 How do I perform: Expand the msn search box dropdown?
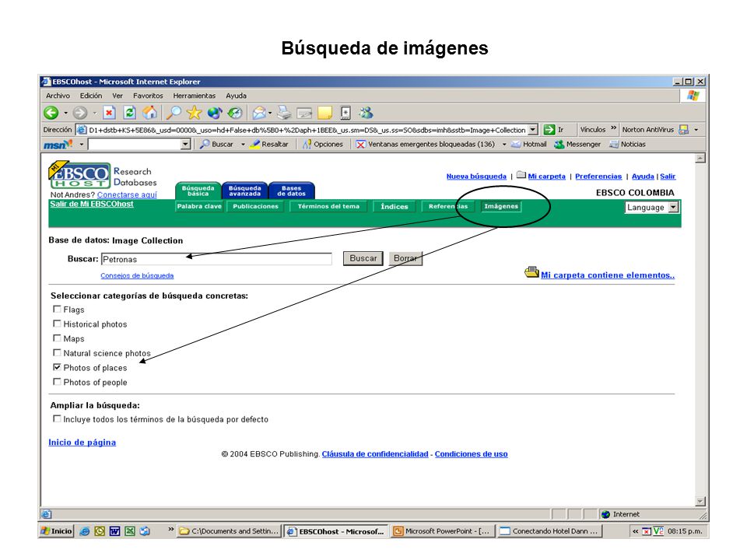pyautogui.click(x=186, y=145)
